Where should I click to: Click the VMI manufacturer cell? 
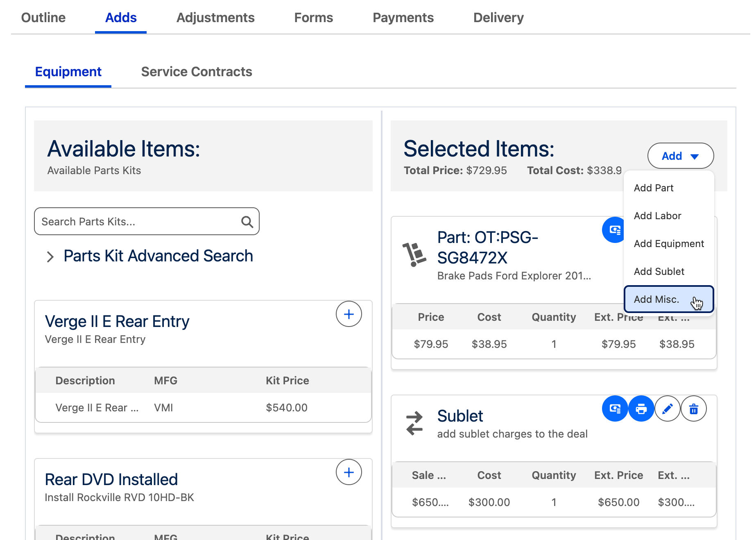163,408
